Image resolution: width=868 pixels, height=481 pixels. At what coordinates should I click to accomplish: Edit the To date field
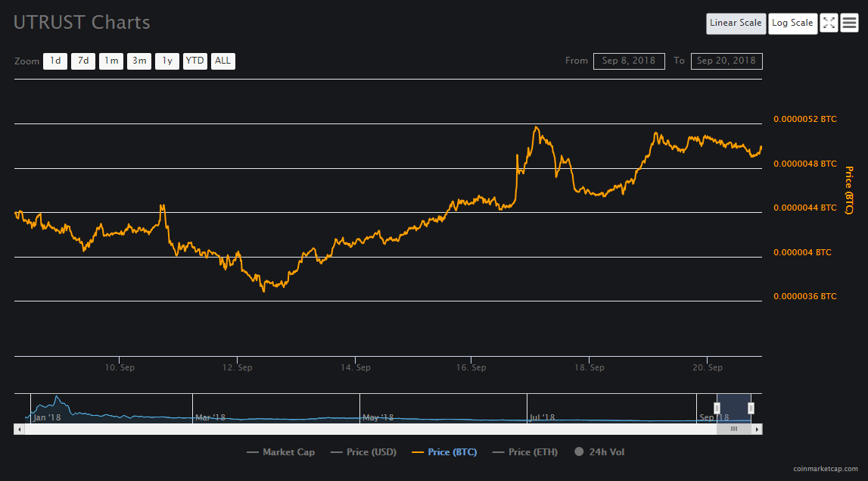(726, 61)
